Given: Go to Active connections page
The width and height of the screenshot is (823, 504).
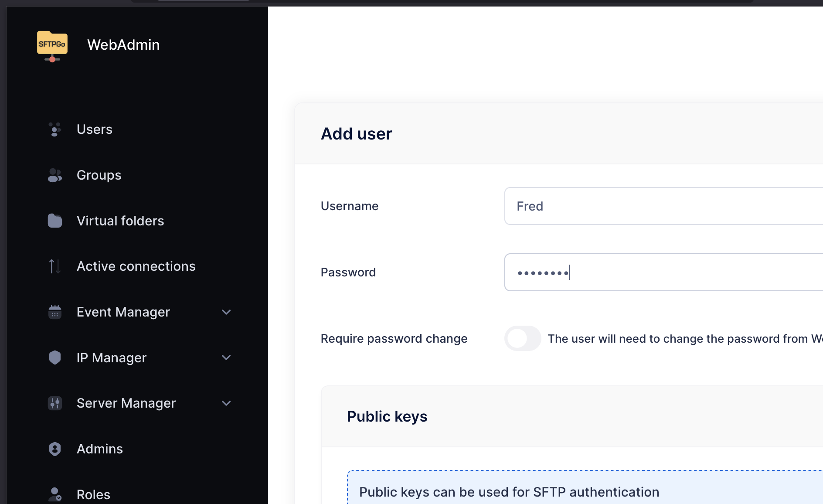Looking at the screenshot, I should coord(136,266).
